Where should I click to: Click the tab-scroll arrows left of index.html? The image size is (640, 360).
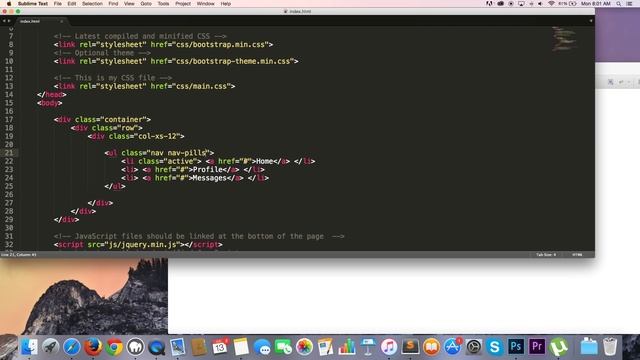click(x=7, y=21)
